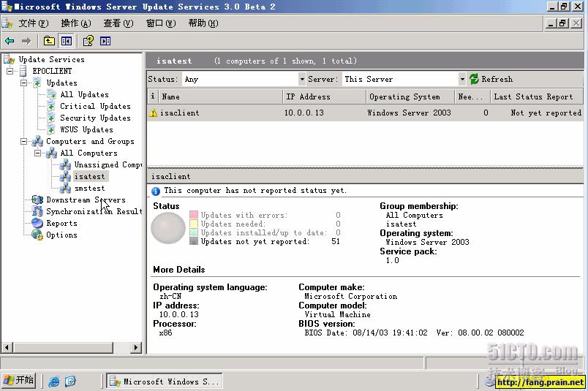Click the Critical Updates icon
The image size is (588, 391).
[51, 106]
